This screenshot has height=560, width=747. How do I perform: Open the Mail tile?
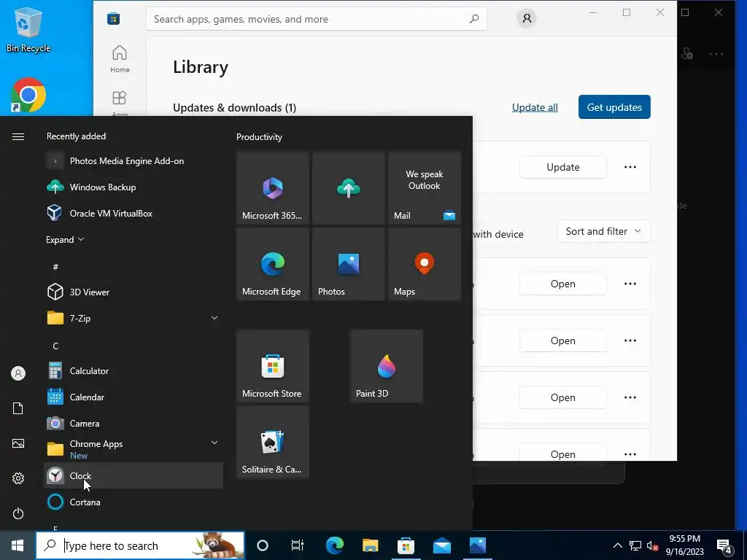[x=425, y=188]
